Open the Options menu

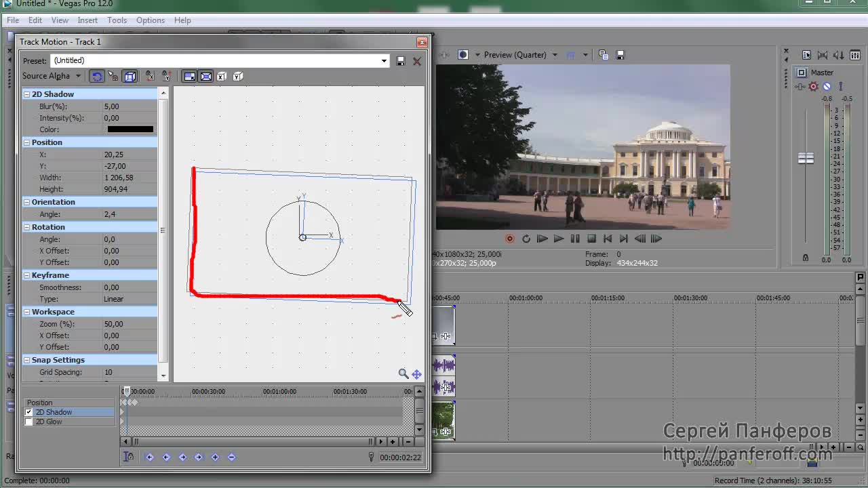[150, 20]
